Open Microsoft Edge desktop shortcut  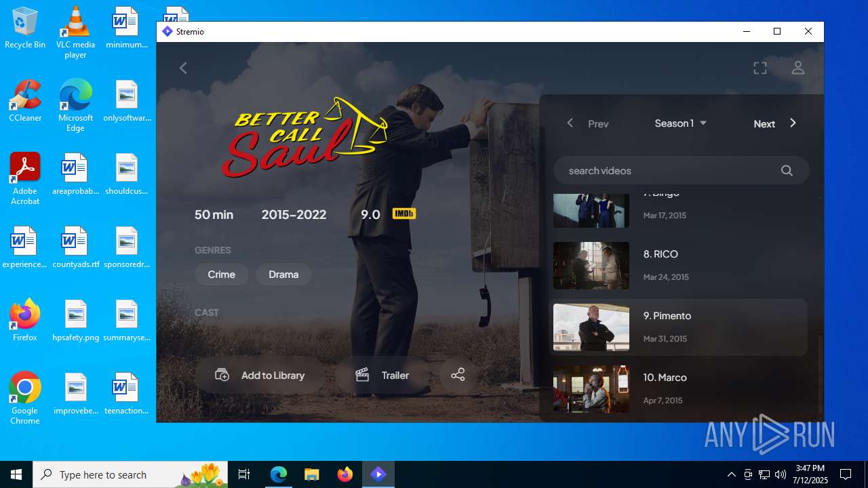(75, 105)
